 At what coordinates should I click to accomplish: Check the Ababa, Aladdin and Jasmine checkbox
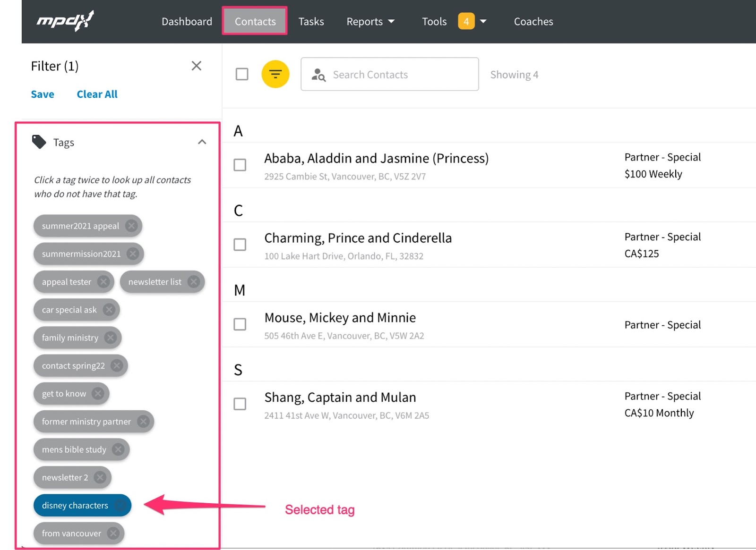point(240,165)
